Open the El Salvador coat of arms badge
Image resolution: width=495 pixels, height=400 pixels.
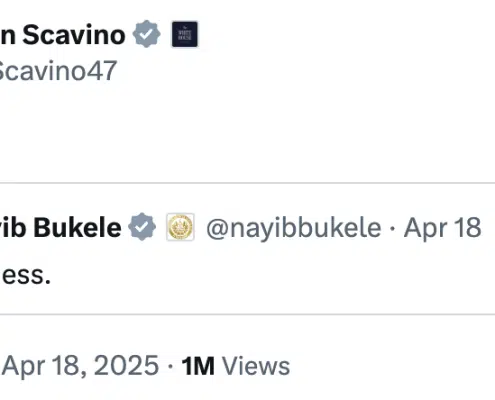coord(180,227)
